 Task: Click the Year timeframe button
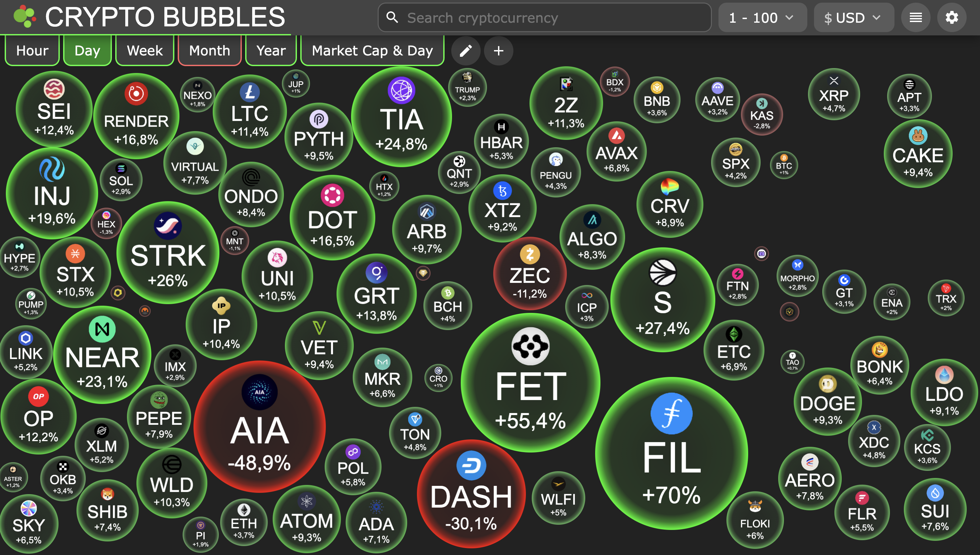pyautogui.click(x=271, y=50)
